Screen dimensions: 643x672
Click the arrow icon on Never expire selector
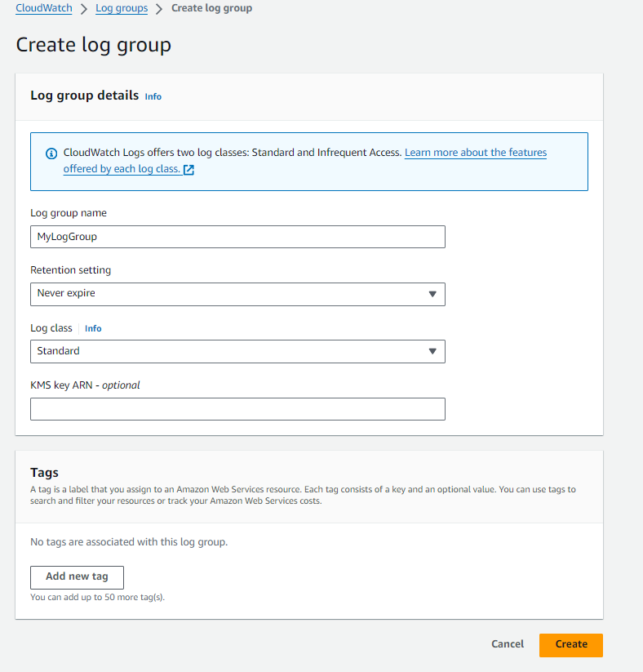432,294
